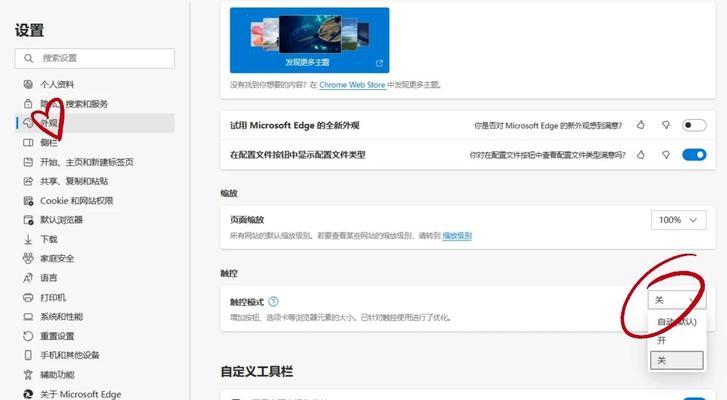Click the 开始、主页和新建标签页 icon
This screenshot has width=727, height=400.
[28, 162]
